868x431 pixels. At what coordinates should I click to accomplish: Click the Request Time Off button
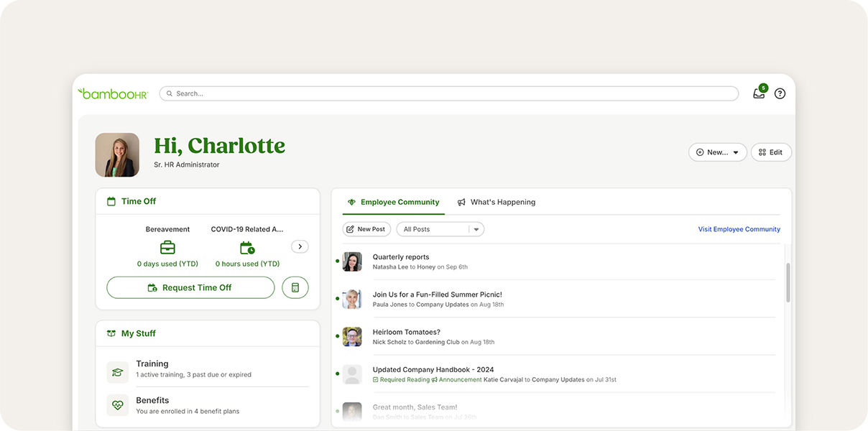pos(190,287)
